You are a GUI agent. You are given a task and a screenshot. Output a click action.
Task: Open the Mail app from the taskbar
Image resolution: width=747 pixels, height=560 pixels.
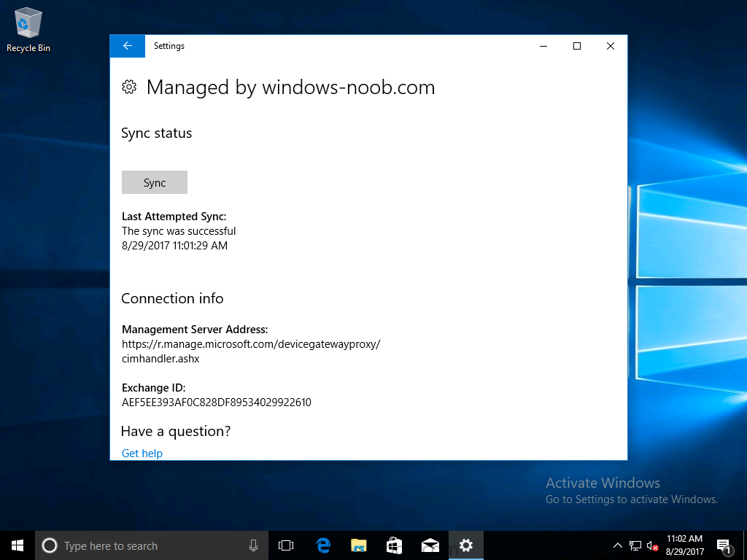(430, 545)
